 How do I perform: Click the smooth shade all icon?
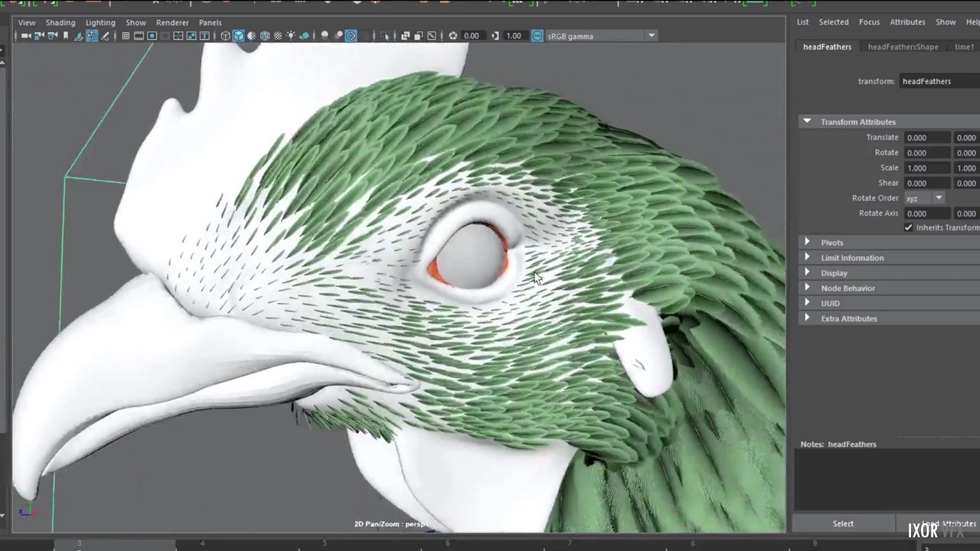239,36
